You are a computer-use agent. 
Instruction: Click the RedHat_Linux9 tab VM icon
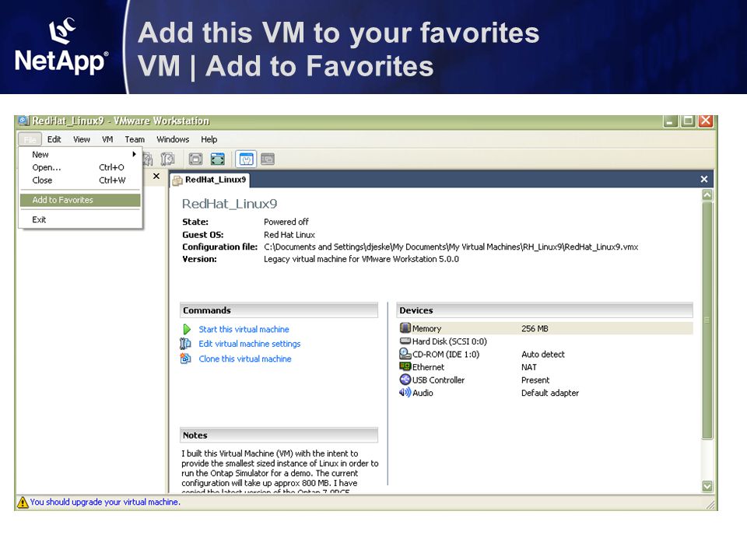click(x=177, y=180)
